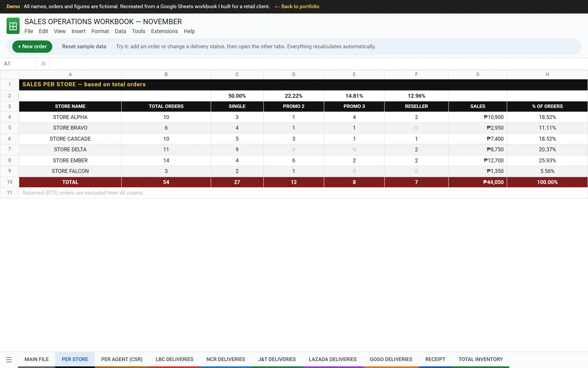Open the Data menu
This screenshot has width=588, height=368.
(x=120, y=31)
